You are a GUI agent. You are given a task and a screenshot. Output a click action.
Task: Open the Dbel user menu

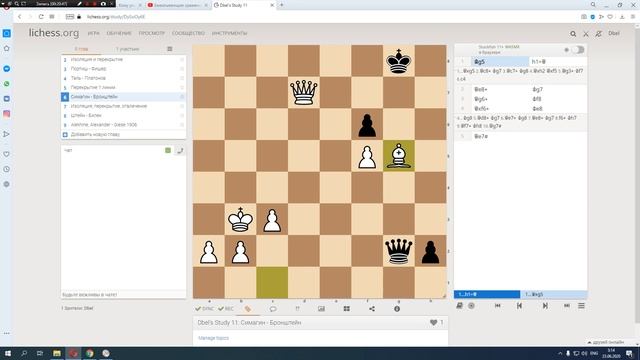click(x=614, y=33)
